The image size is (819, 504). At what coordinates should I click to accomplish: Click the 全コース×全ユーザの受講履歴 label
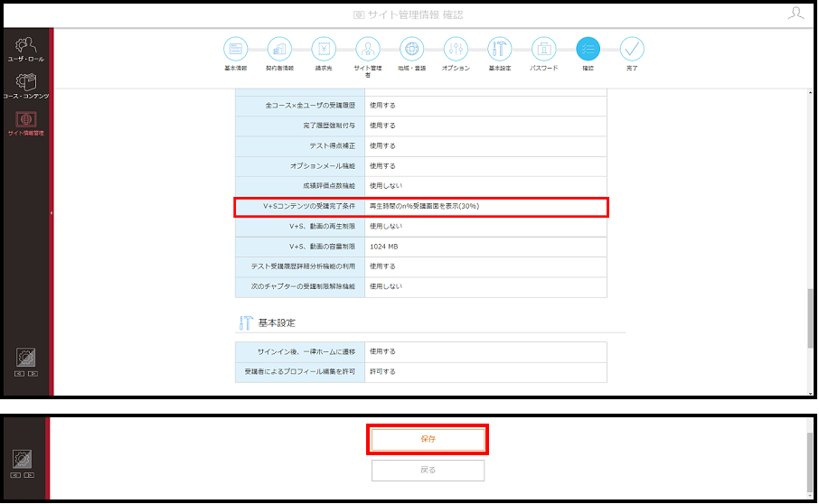(310, 106)
